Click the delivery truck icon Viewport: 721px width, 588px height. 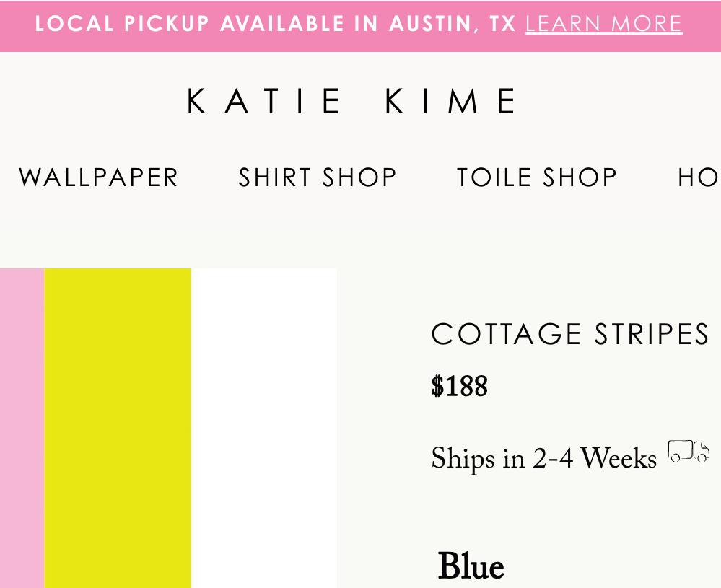(x=689, y=452)
